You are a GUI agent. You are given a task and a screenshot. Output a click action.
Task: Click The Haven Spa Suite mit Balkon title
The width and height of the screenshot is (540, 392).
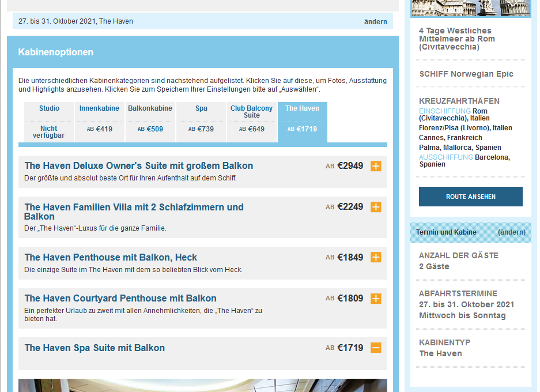95,348
